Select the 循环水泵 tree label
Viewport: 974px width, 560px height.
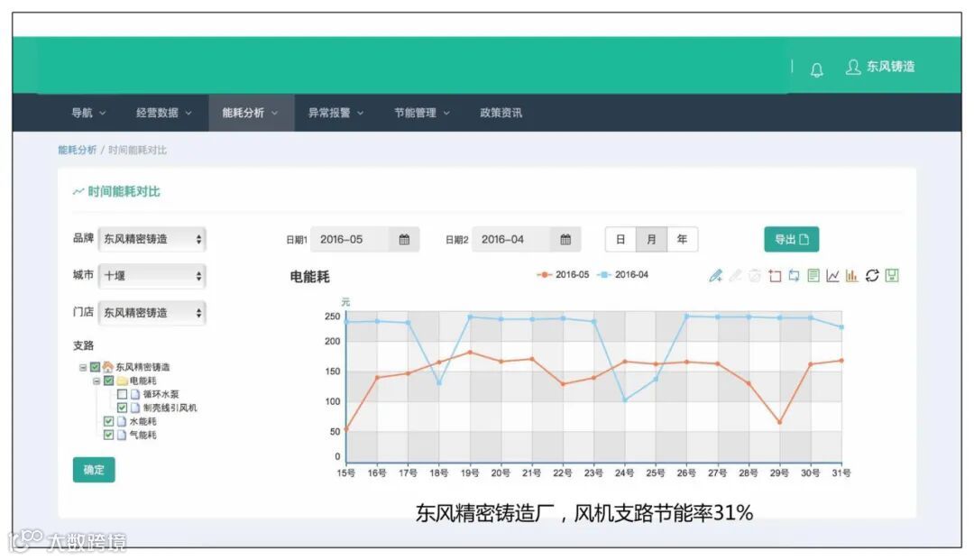161,394
